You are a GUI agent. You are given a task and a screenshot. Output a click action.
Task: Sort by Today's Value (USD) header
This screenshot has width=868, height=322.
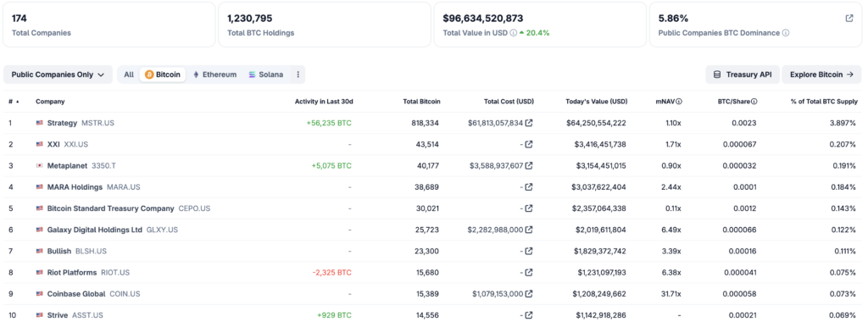point(596,101)
